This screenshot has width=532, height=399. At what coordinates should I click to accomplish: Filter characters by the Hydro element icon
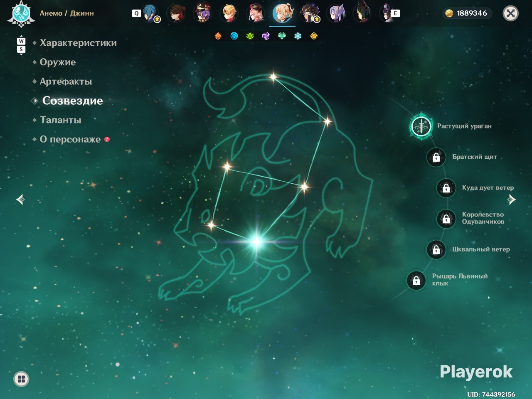point(234,36)
